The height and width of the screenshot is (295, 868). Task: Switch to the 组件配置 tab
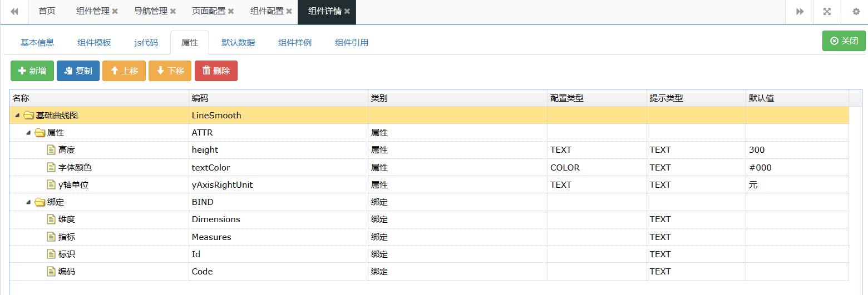point(267,11)
